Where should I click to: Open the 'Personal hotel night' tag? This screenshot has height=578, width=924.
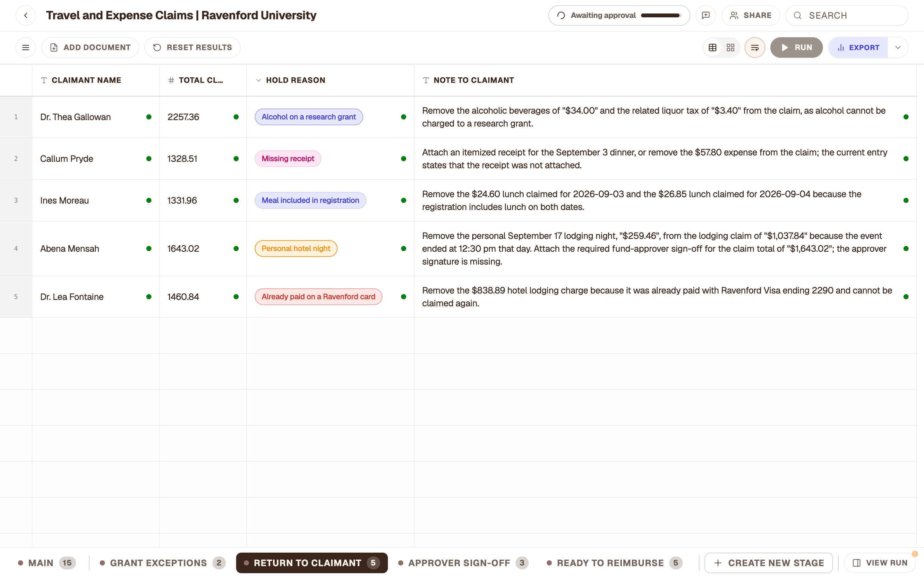[296, 249]
